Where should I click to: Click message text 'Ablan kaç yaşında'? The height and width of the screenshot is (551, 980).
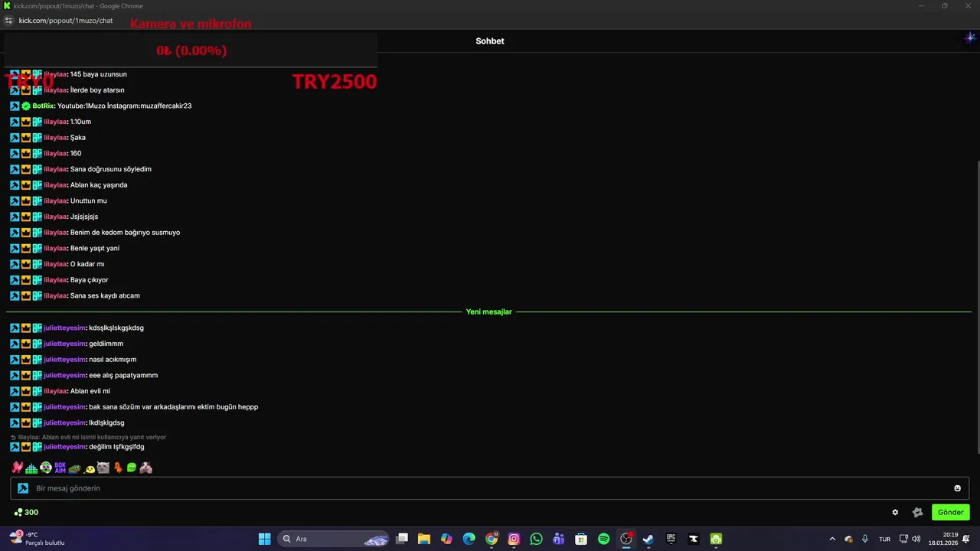[99, 185]
